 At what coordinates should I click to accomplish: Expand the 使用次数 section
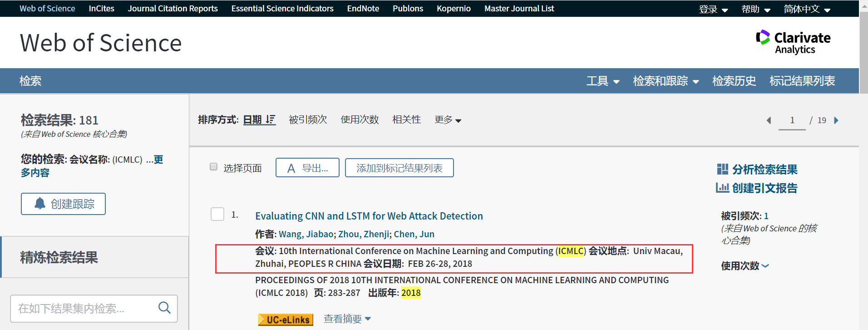point(745,266)
